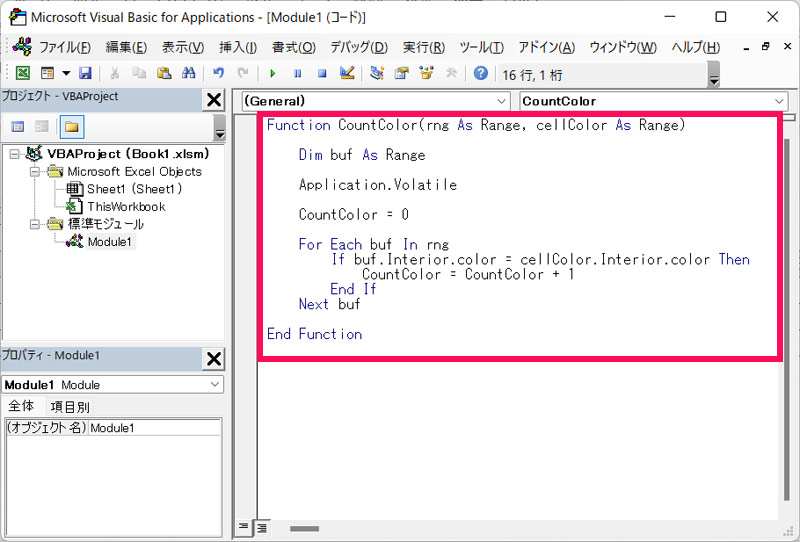The height and width of the screenshot is (542, 800).
Task: Save the project with the floppy disk icon
Action: click(x=85, y=73)
